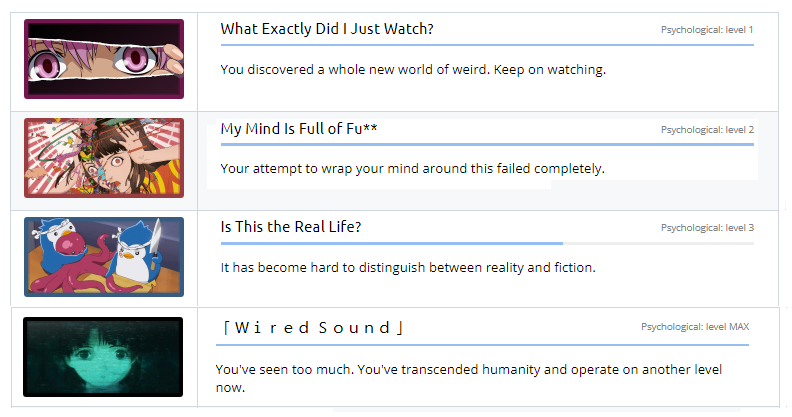Image resolution: width=792 pixels, height=417 pixels.
Task: Click progress bar under level 1 badge
Action: (487, 45)
